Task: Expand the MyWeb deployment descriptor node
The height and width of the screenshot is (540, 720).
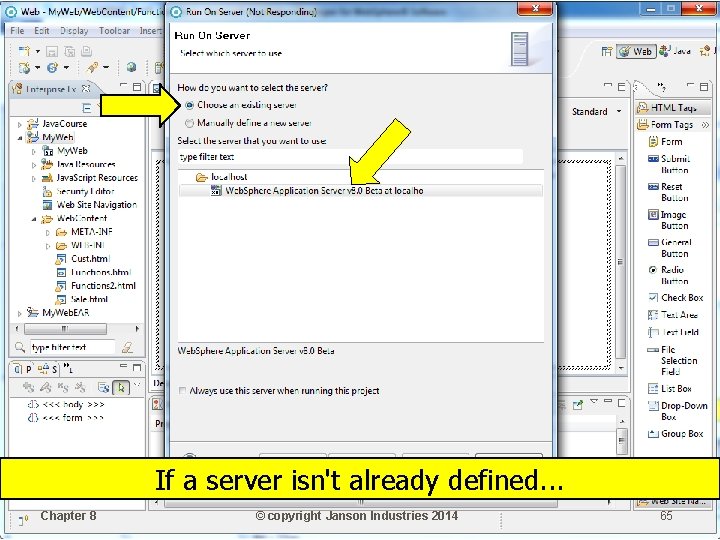Action: pos(34,151)
